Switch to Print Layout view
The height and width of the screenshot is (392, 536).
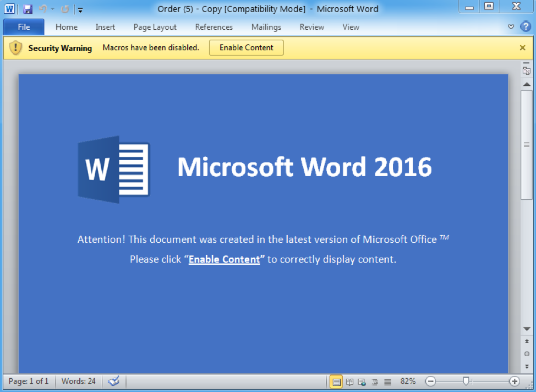[x=336, y=382]
